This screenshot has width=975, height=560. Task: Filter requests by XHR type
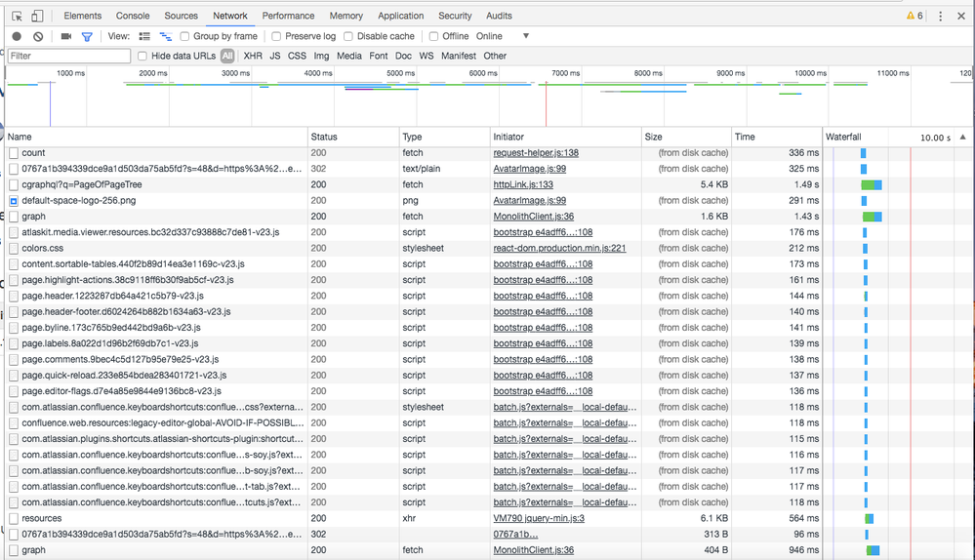tap(253, 56)
